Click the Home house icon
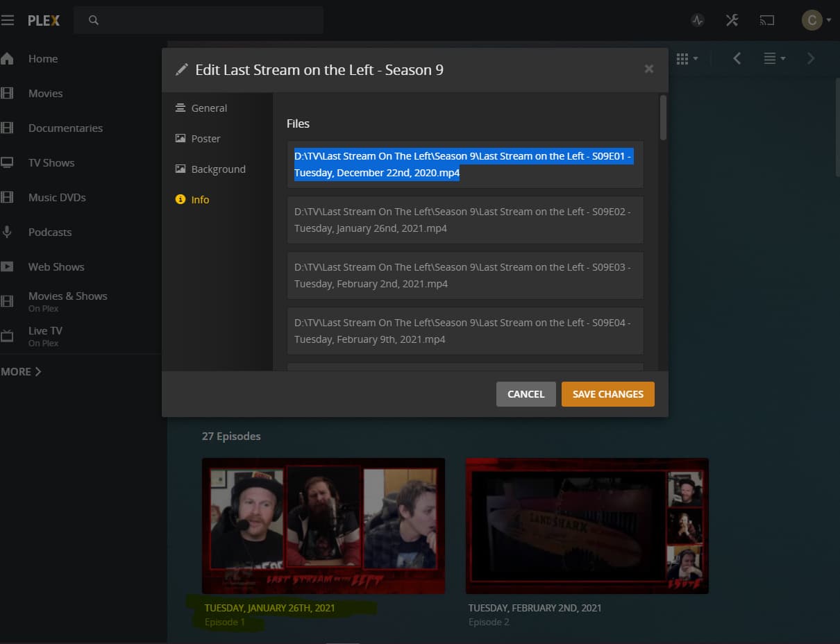 coord(7,58)
